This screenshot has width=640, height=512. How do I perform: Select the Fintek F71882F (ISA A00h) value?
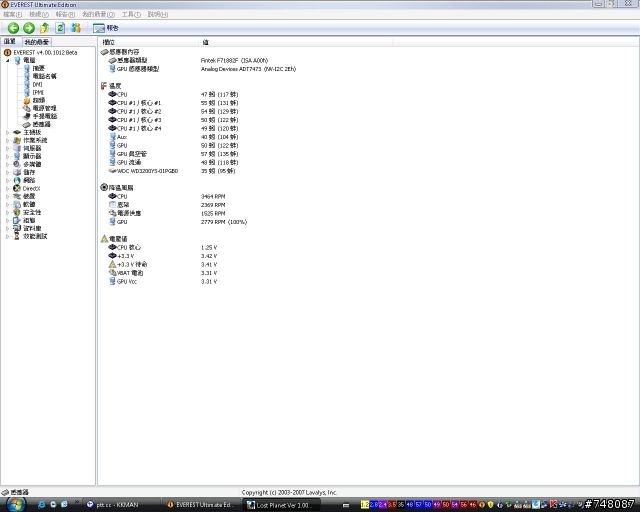(x=234, y=60)
